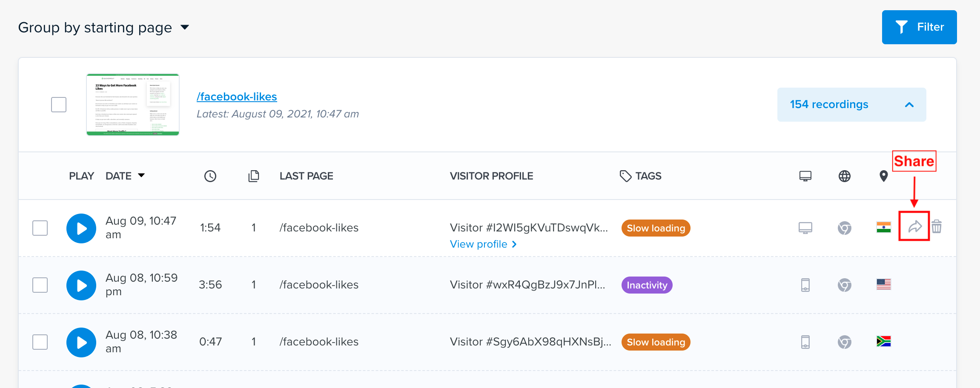
Task: Check the Aug 08, 10:59 pm recording checkbox
Action: click(40, 285)
